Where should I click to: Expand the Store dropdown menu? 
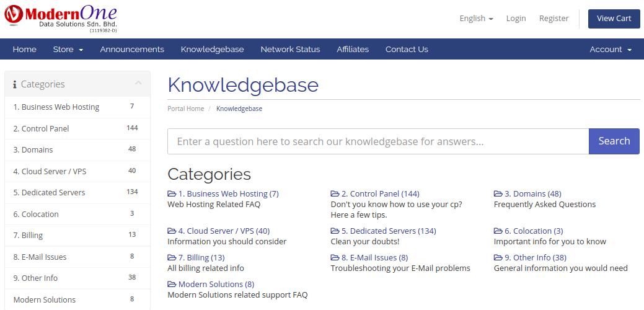68,49
